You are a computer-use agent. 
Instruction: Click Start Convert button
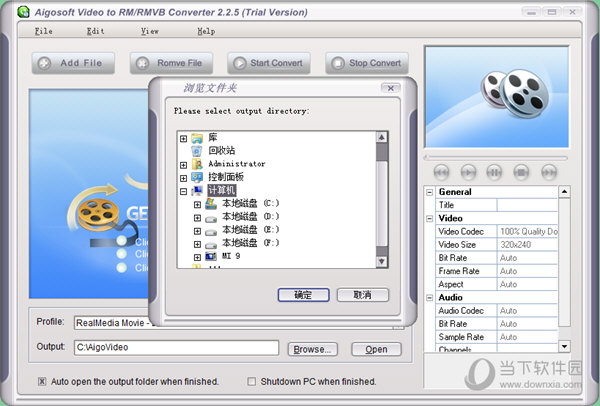[269, 63]
